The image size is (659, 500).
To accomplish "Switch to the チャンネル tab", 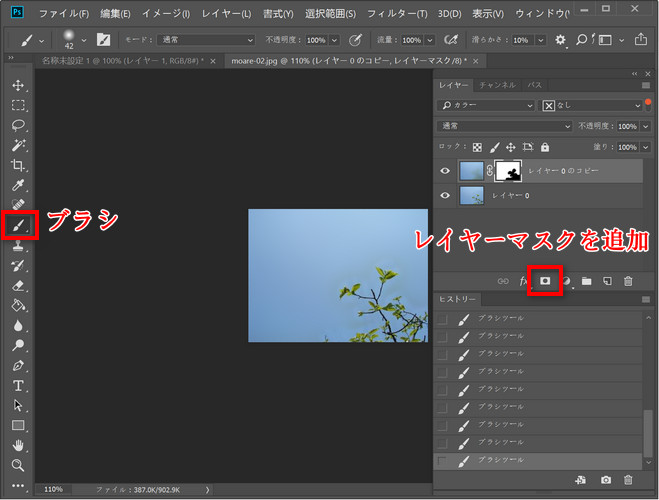I will click(x=498, y=85).
